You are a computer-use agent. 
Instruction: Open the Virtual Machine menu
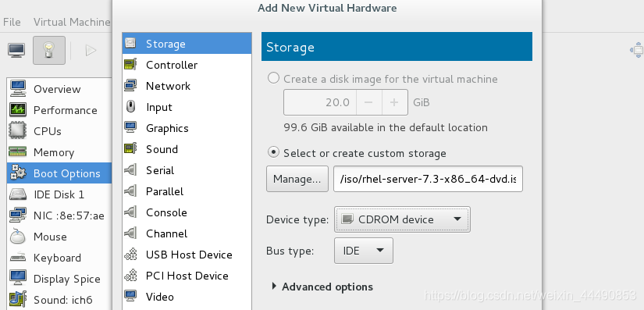72,22
